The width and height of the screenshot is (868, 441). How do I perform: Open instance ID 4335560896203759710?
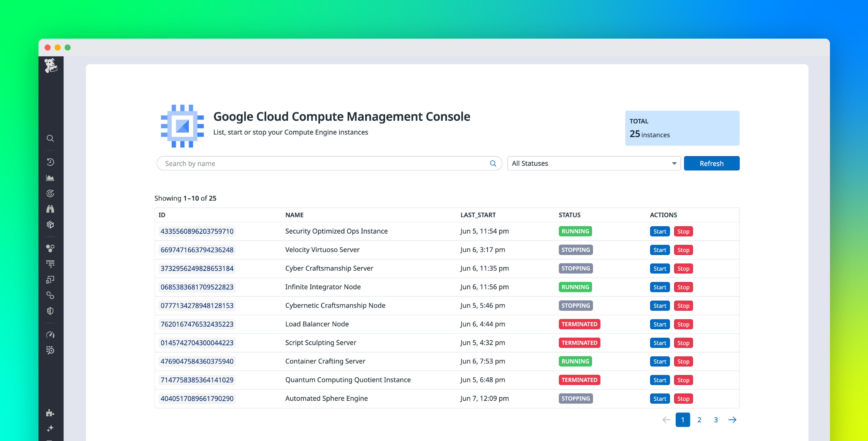tap(197, 231)
